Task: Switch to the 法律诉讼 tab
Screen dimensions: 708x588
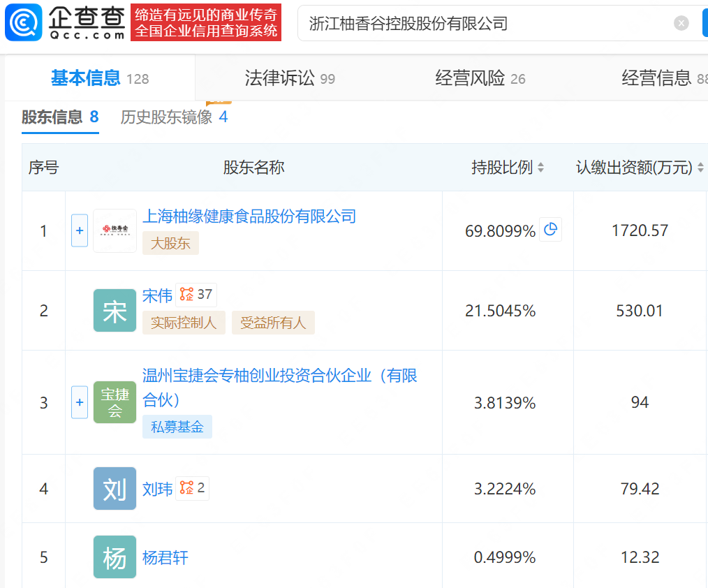Action: click(279, 78)
